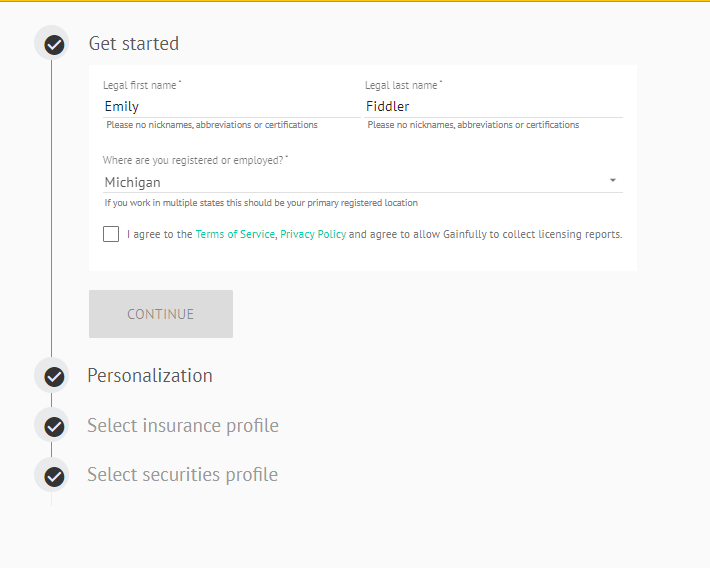Viewport: 710px width, 568px height.
Task: Select the insurance profile step checkmark icon
Action: tap(54, 427)
